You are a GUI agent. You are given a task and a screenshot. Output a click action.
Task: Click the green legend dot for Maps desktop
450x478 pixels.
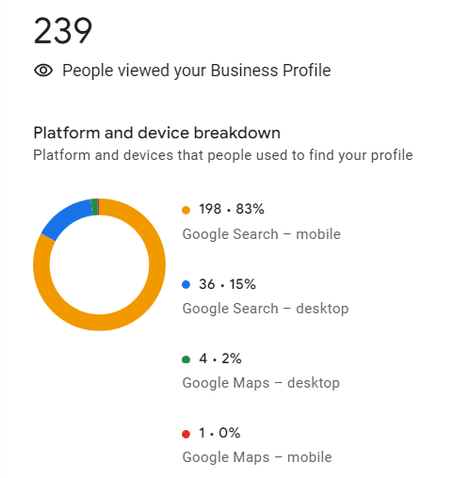(x=186, y=359)
